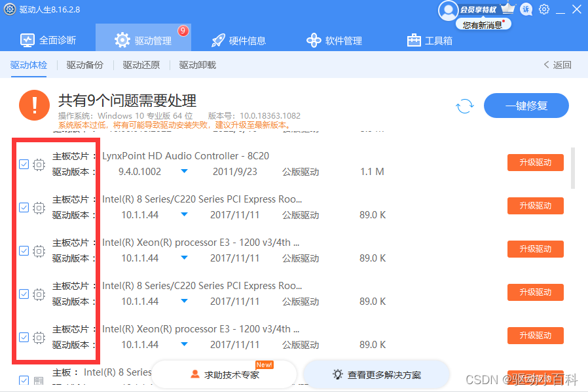
Task: Click the 2011/9/23 driver date
Action: [235, 172]
